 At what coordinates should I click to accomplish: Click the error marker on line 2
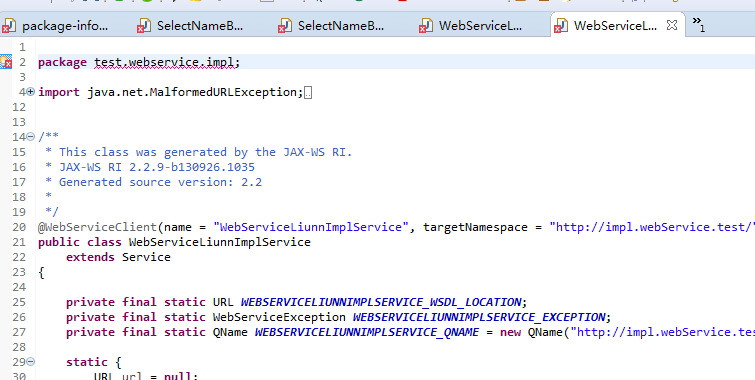click(6, 62)
